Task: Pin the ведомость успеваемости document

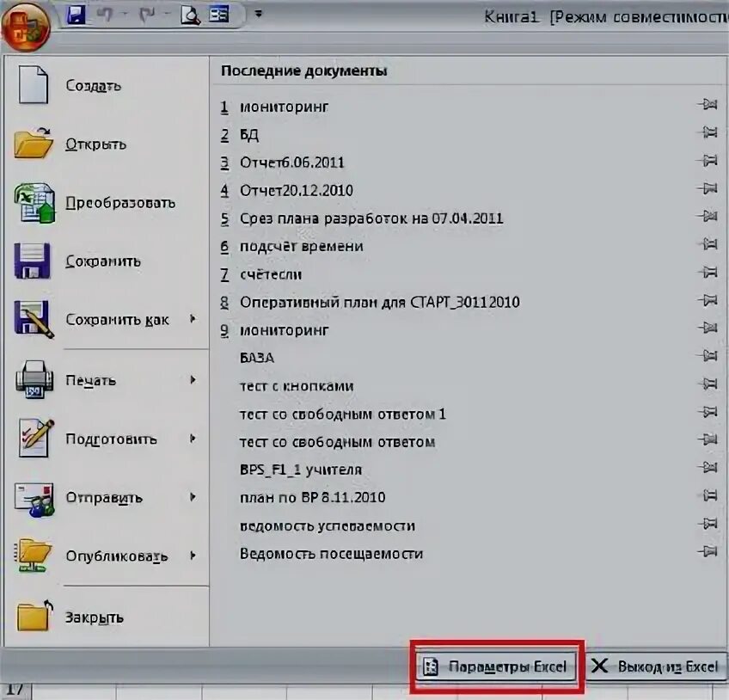Action: [708, 524]
